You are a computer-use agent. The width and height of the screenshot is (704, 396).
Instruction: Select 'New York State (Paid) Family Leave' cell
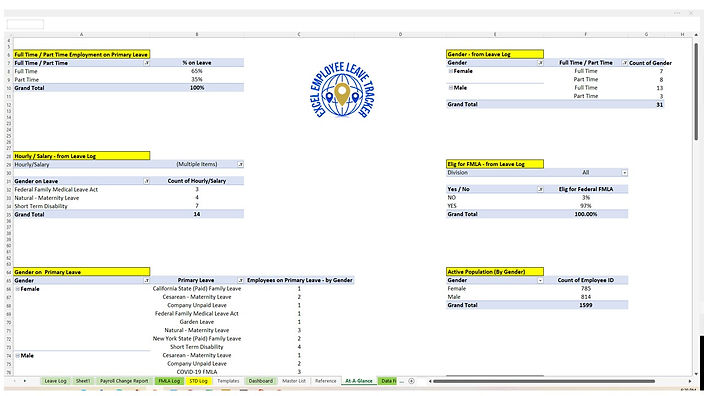[x=197, y=339]
